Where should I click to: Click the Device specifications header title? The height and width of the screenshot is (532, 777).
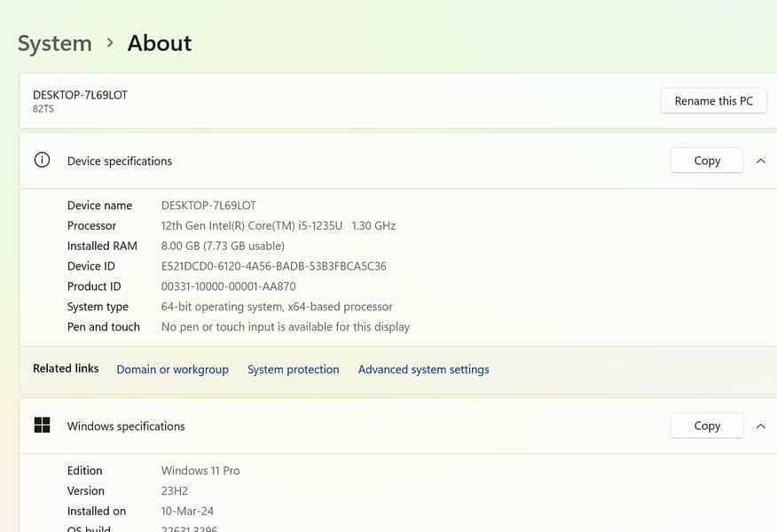120,161
